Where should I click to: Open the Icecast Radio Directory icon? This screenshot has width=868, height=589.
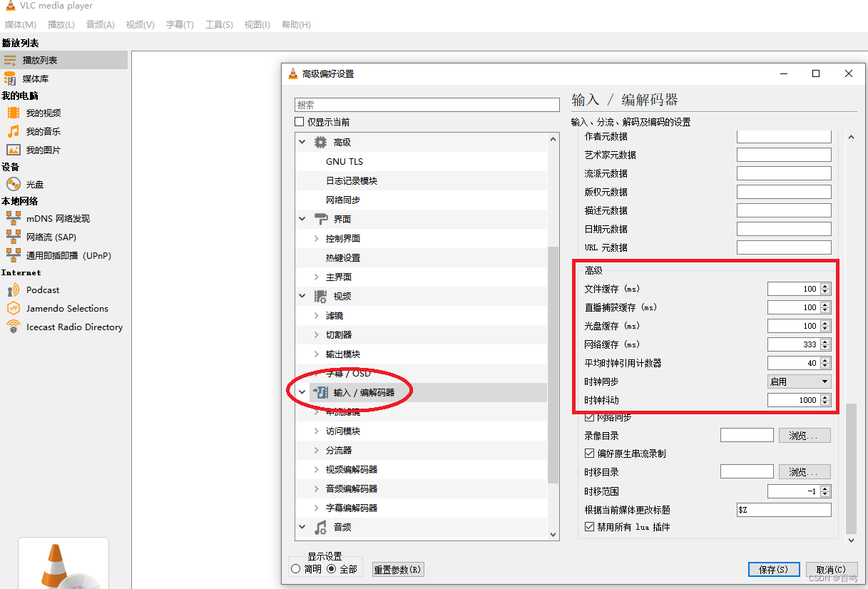pyautogui.click(x=14, y=327)
